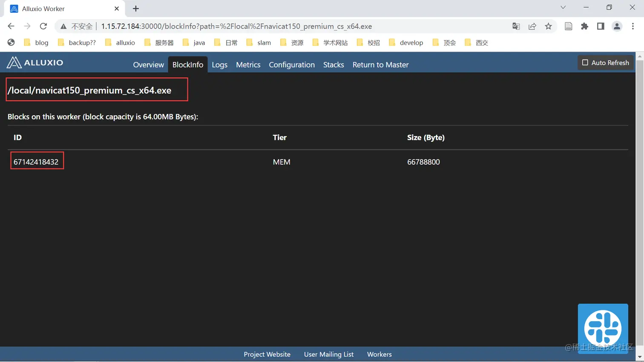644x362 pixels.
Task: Open the alluxio bookmark folder
Action: pos(120,43)
